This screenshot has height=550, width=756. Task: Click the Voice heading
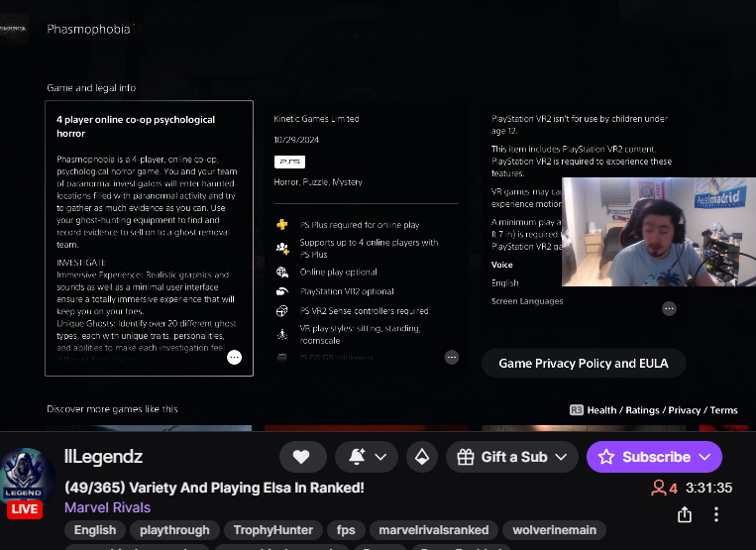[502, 265]
